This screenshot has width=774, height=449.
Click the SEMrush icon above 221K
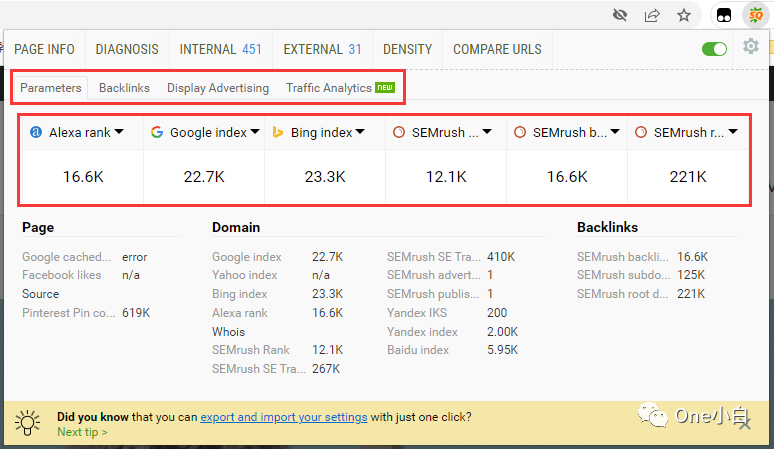(x=641, y=132)
